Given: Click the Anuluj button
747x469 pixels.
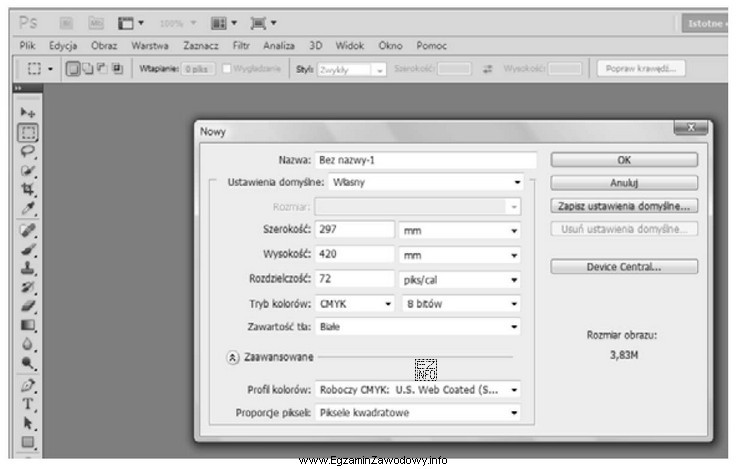Looking at the screenshot, I should [624, 183].
